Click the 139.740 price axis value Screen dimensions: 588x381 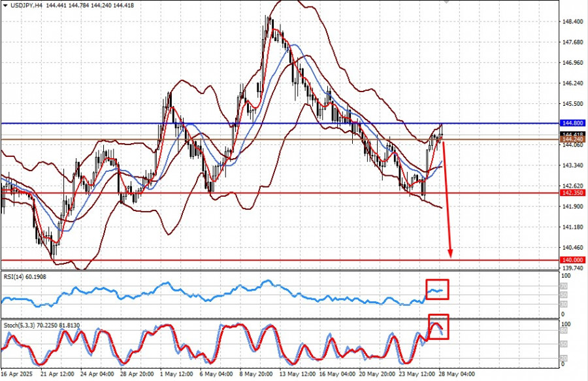pos(572,268)
